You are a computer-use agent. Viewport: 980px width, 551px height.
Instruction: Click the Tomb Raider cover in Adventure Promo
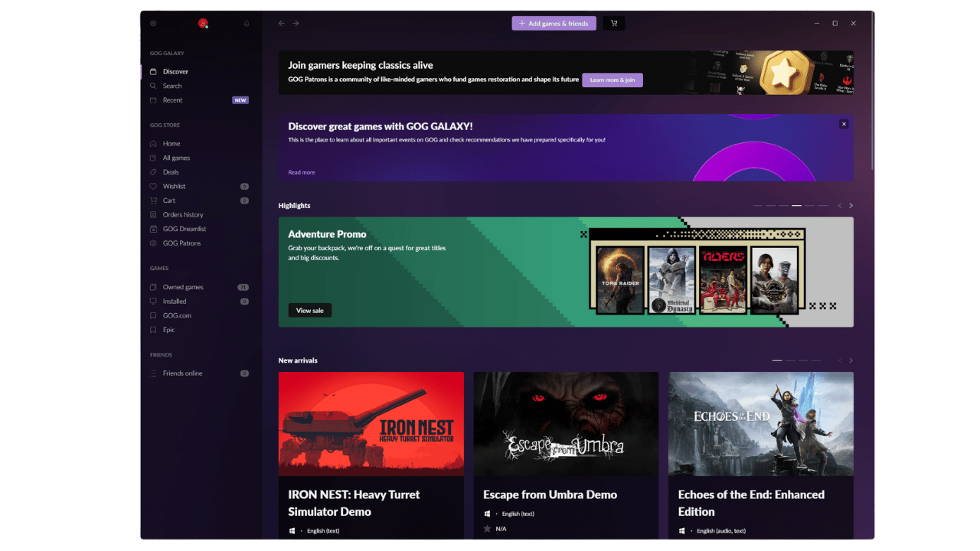(620, 280)
